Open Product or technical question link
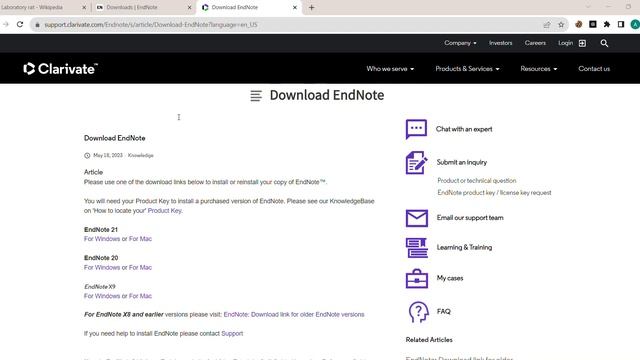640x360 pixels. 477,180
